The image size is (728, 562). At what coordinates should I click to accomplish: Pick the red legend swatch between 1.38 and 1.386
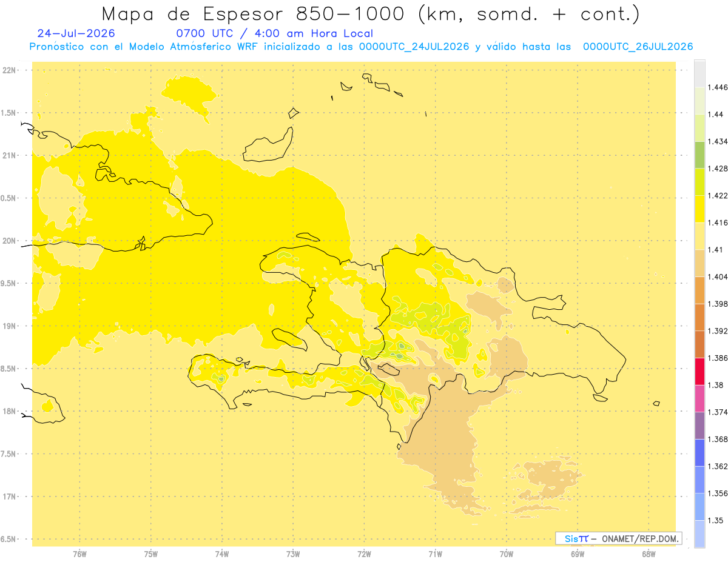coord(699,372)
